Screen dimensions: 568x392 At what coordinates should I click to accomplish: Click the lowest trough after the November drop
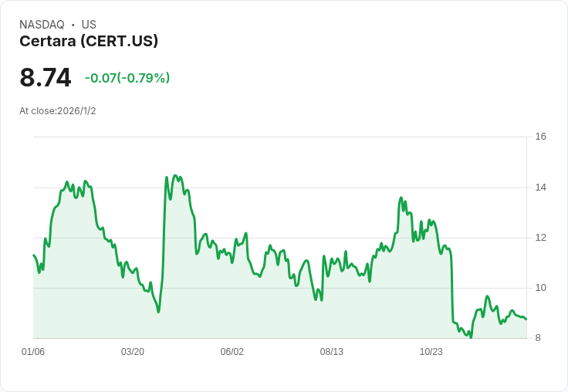pyautogui.click(x=471, y=337)
